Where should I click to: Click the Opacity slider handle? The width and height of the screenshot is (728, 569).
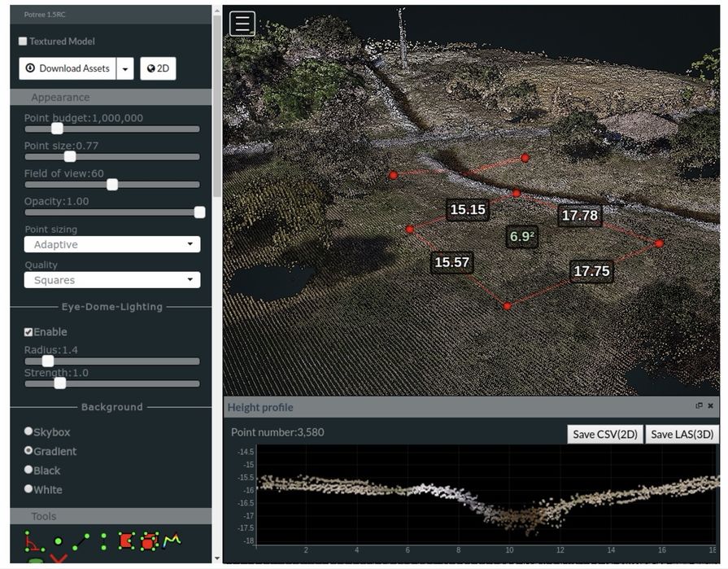click(199, 212)
